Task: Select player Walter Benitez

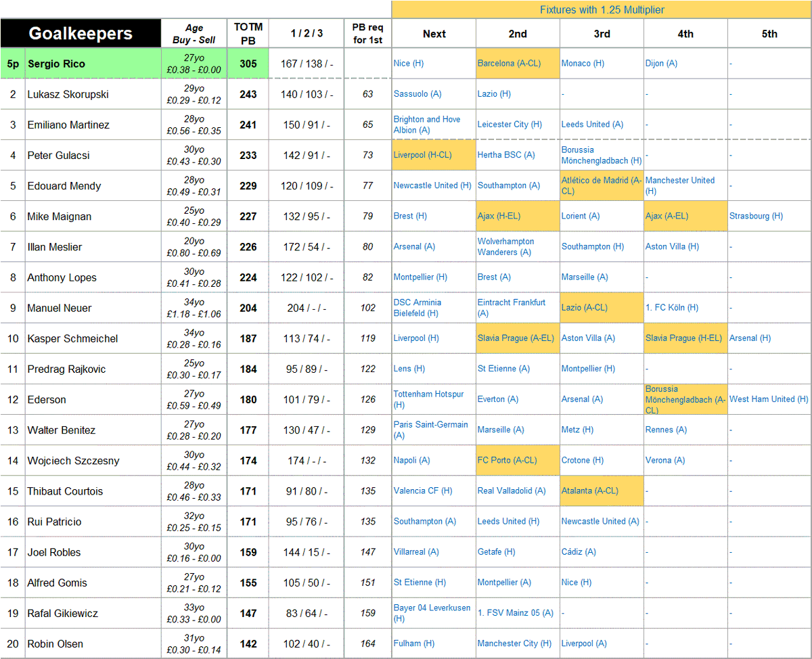Action: point(62,430)
